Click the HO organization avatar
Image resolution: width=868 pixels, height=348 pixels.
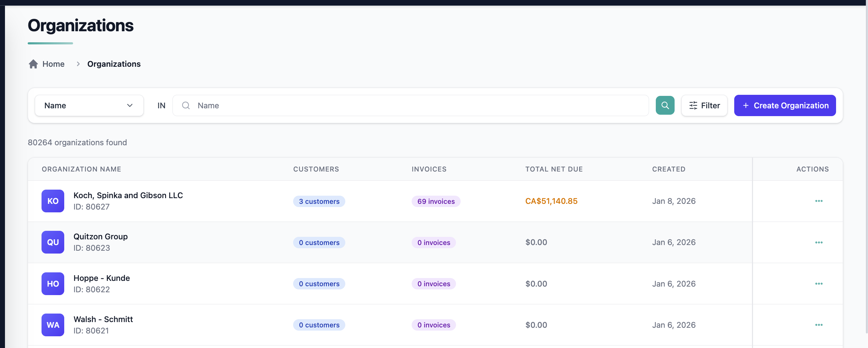[x=53, y=284]
